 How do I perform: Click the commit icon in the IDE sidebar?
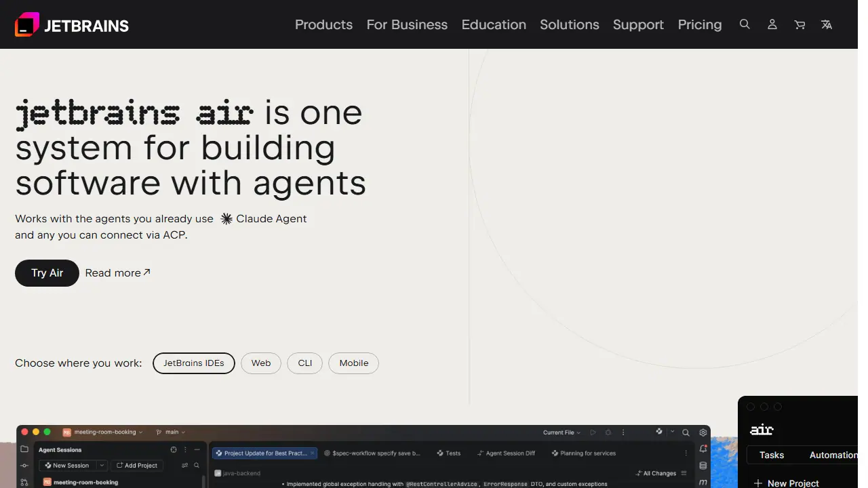pyautogui.click(x=24, y=466)
